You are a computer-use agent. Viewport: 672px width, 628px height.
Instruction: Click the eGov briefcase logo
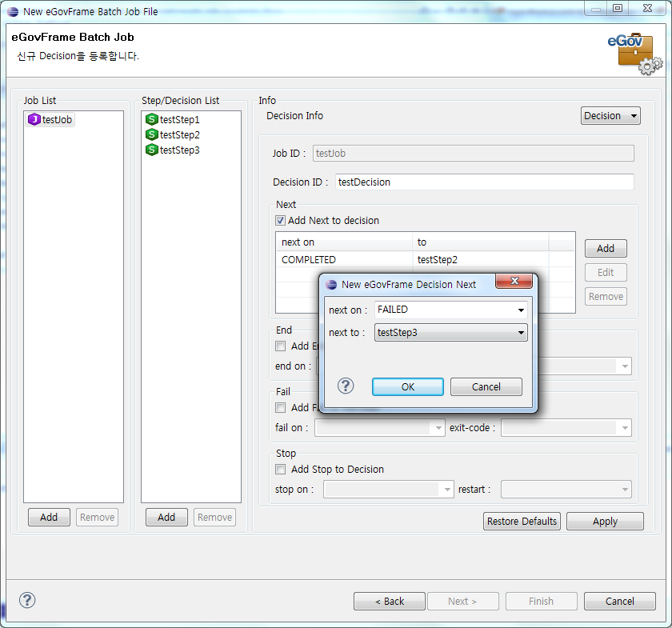(x=635, y=53)
